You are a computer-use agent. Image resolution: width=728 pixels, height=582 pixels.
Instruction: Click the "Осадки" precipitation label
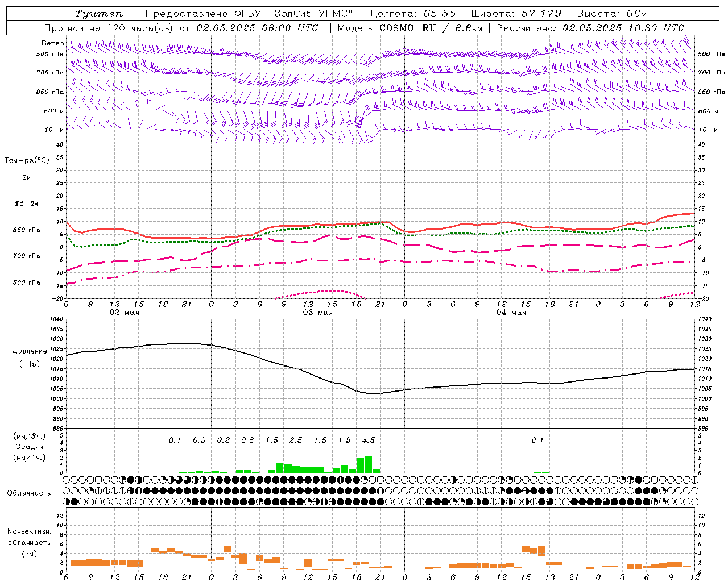pyautogui.click(x=29, y=447)
